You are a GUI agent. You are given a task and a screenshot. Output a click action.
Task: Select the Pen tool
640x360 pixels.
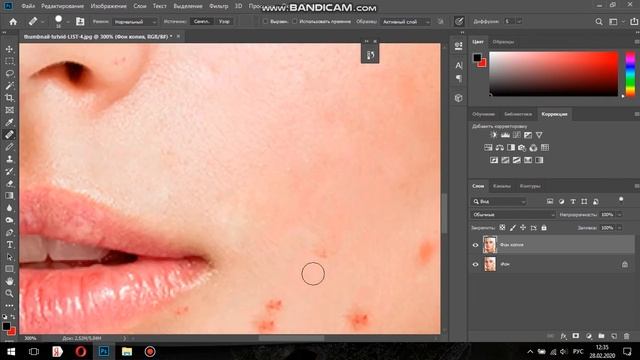(x=9, y=233)
